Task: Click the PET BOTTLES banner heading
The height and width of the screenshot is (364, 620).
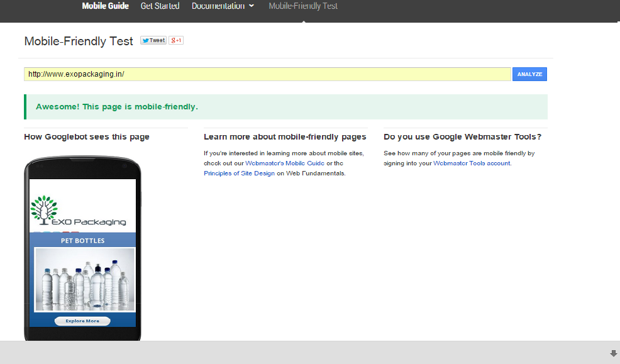Action: 82,241
